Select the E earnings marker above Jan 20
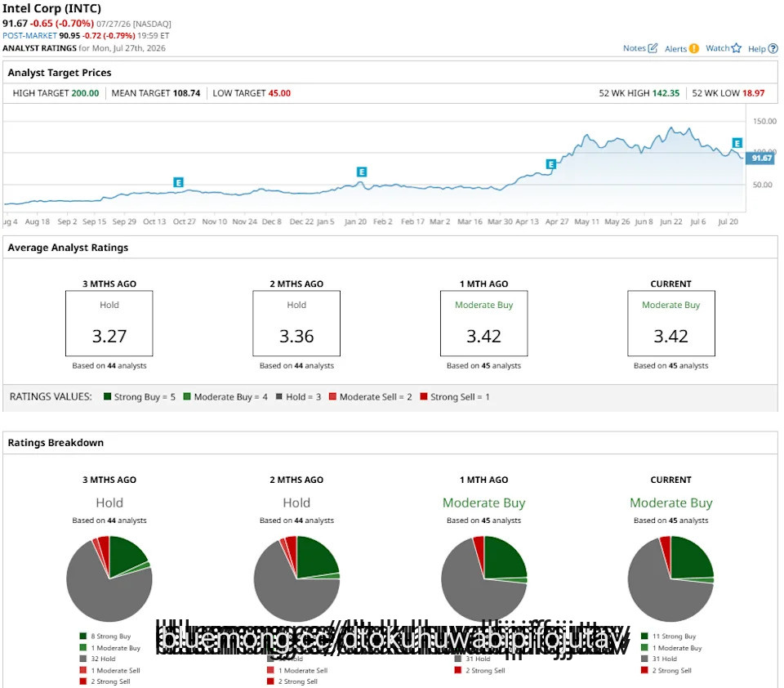 coord(362,172)
